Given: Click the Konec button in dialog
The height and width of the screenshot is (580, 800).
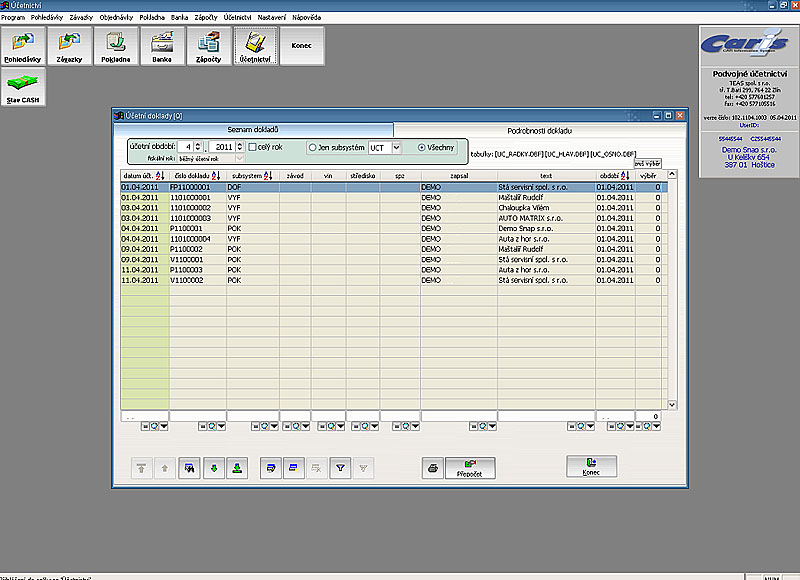Looking at the screenshot, I should tap(591, 467).
